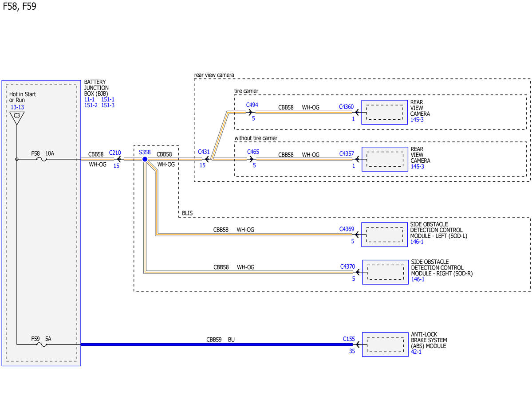Open connector link C4360
Viewport: 532px width, 411px height.
(347, 107)
